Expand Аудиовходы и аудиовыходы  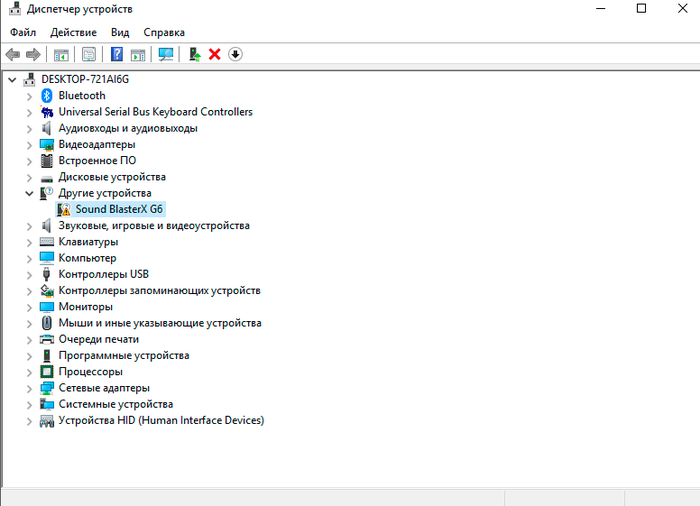tap(29, 129)
